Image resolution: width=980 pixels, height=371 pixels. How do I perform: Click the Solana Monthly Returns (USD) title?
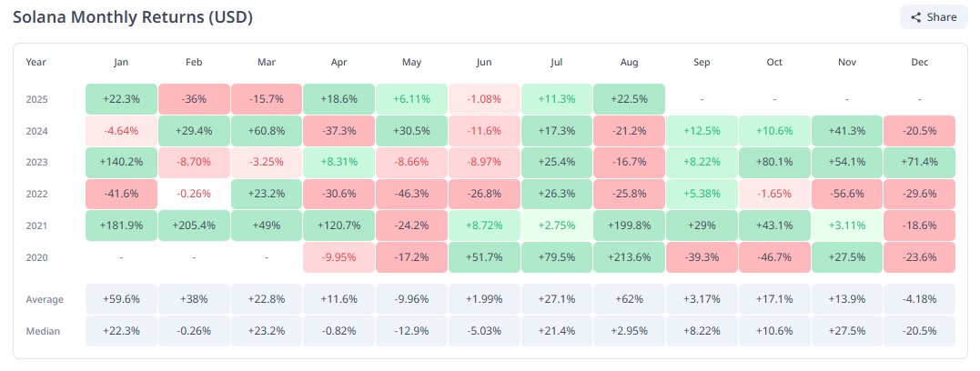click(133, 17)
